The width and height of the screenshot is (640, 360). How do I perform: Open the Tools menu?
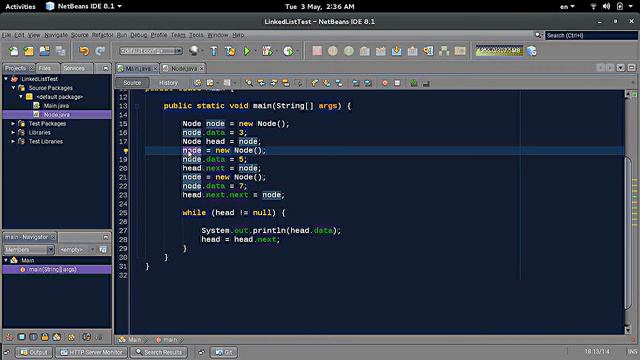[x=196, y=35]
